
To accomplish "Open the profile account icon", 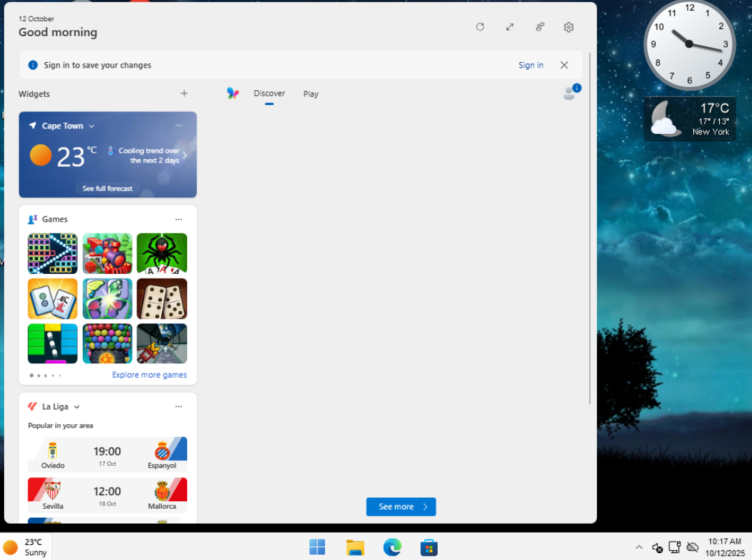I will pos(569,94).
